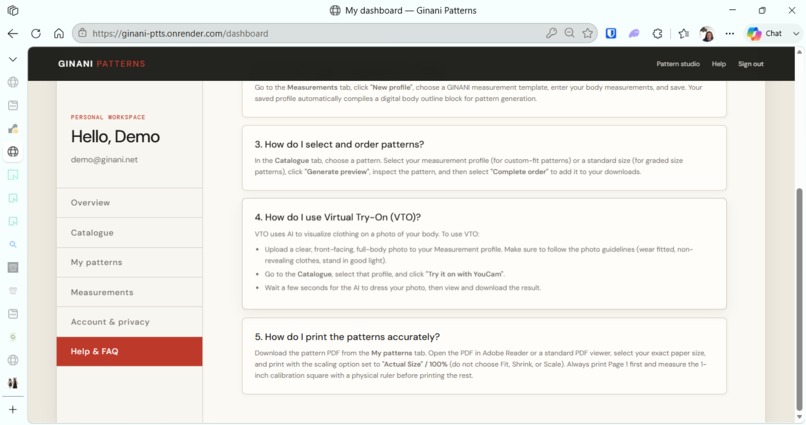Refresh the current page
The width and height of the screenshot is (806, 425).
[x=35, y=33]
